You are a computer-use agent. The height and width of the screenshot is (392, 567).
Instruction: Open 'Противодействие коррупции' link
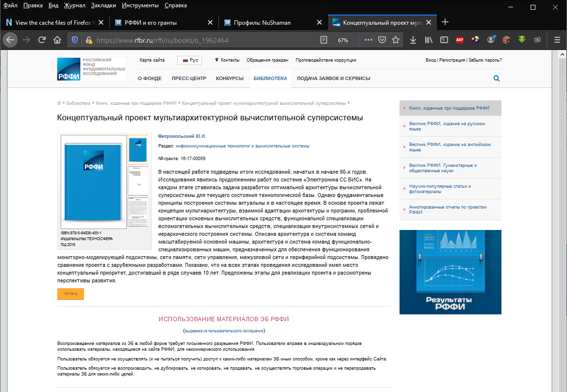point(326,60)
